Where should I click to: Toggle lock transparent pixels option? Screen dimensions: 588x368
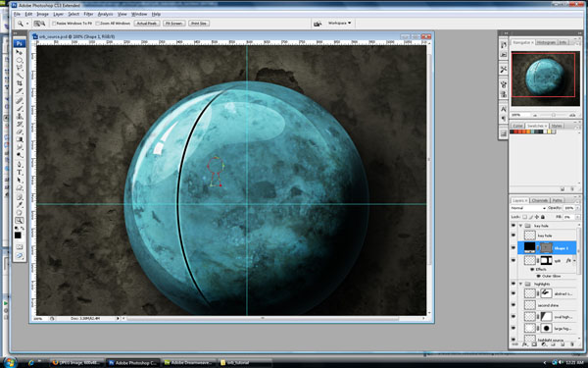pyautogui.click(x=524, y=217)
